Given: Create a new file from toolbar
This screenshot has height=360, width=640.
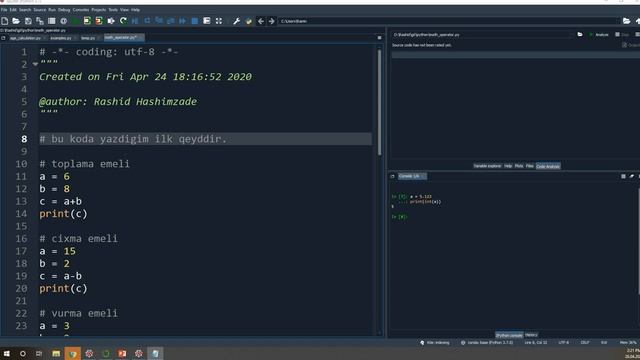Looking at the screenshot, I should click(5, 21).
